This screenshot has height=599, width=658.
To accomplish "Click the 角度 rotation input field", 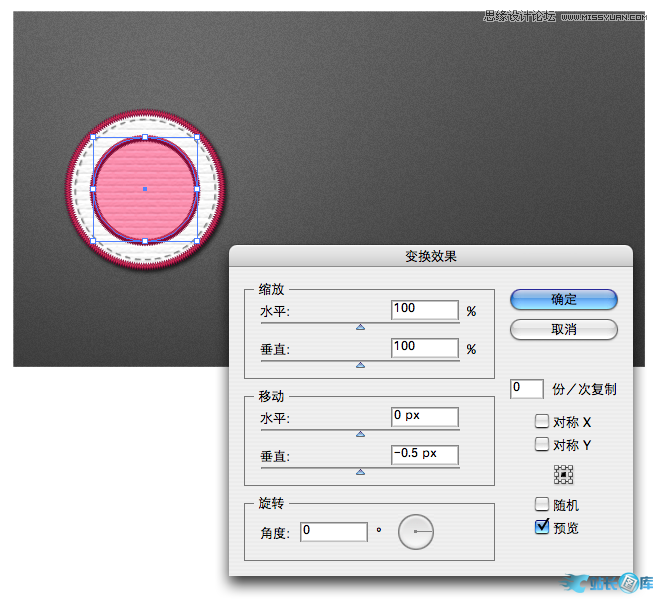I will click(334, 532).
